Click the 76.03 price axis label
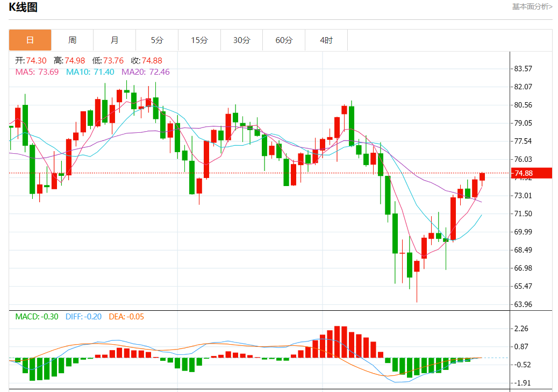This screenshot has height=392, width=558. tap(523, 160)
